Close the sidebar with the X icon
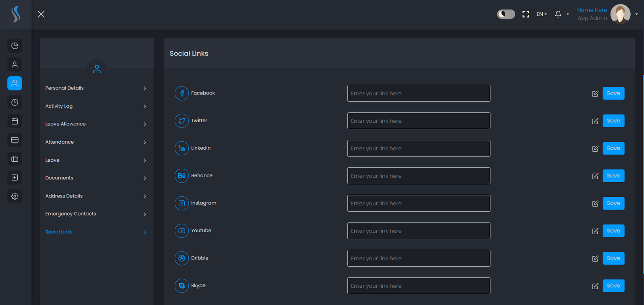644x305 pixels. [x=41, y=14]
